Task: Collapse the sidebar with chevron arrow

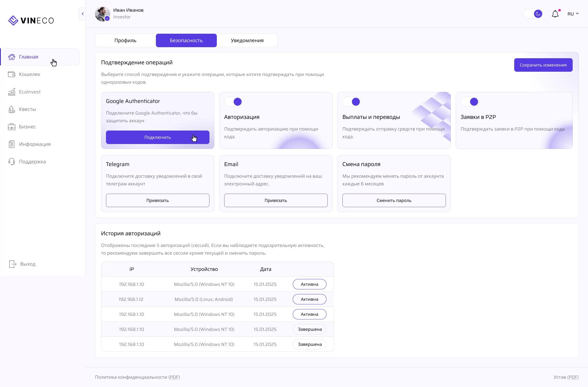Action: pyautogui.click(x=82, y=14)
